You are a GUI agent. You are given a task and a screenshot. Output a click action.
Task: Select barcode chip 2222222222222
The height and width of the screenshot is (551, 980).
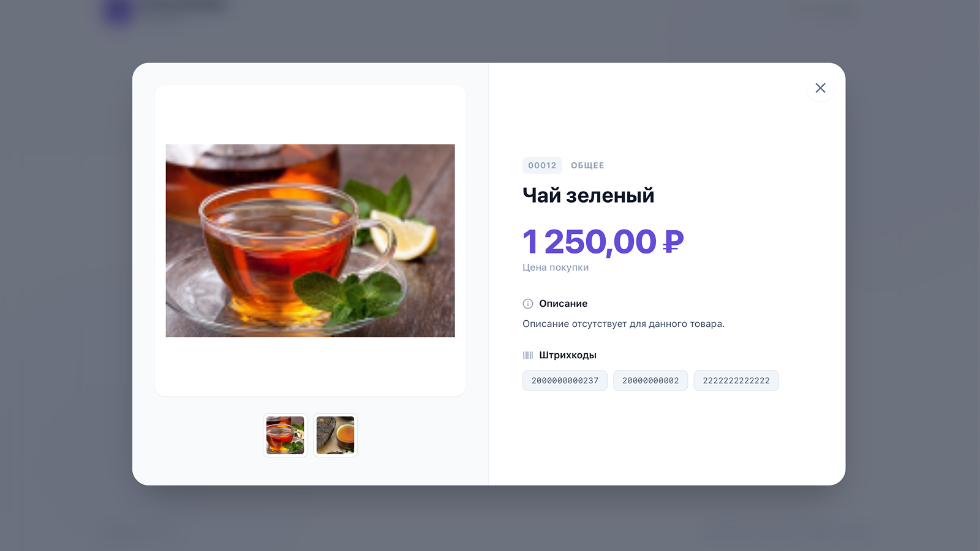(736, 380)
